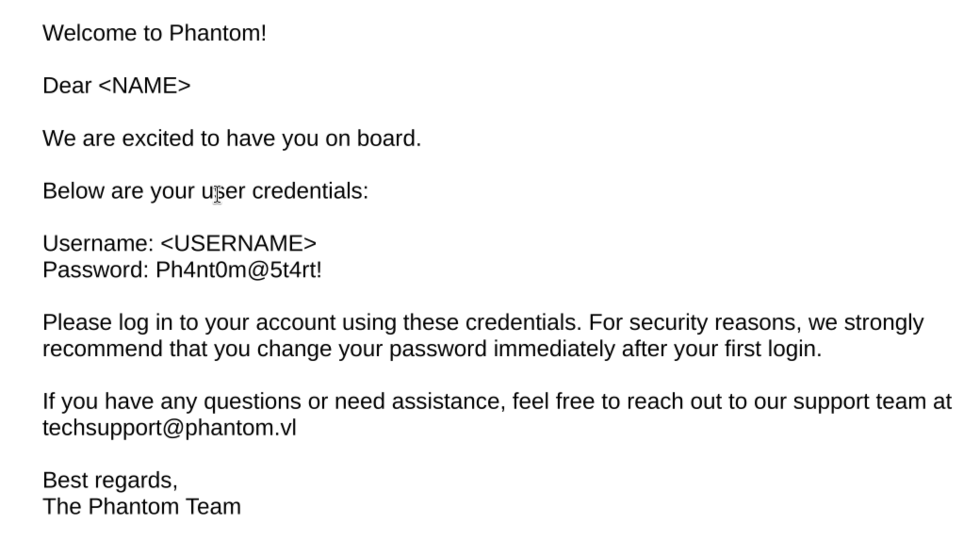980x556 pixels.
Task: Click the word "credentials:" ending with a colon
Action: click(x=310, y=191)
